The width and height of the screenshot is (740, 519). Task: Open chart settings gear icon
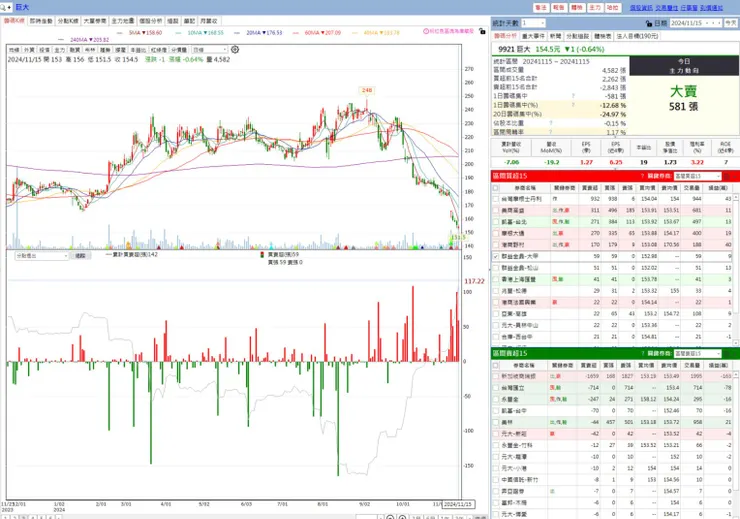coord(235,50)
